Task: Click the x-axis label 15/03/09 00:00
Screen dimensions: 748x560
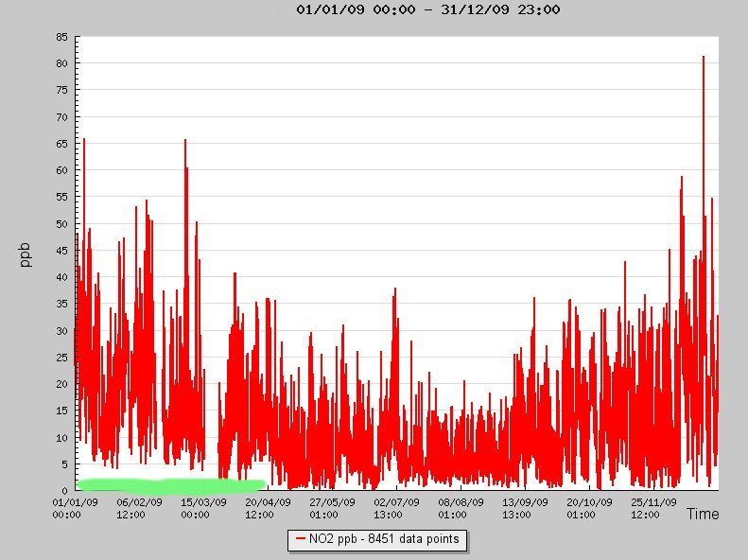Action: (203, 509)
